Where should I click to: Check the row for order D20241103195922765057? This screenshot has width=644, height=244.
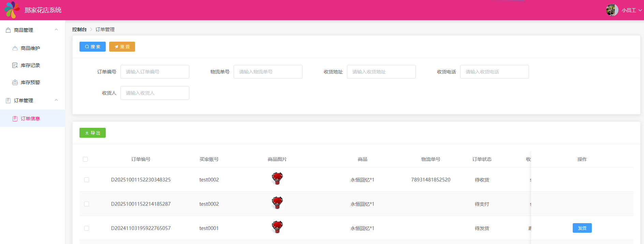(87, 228)
